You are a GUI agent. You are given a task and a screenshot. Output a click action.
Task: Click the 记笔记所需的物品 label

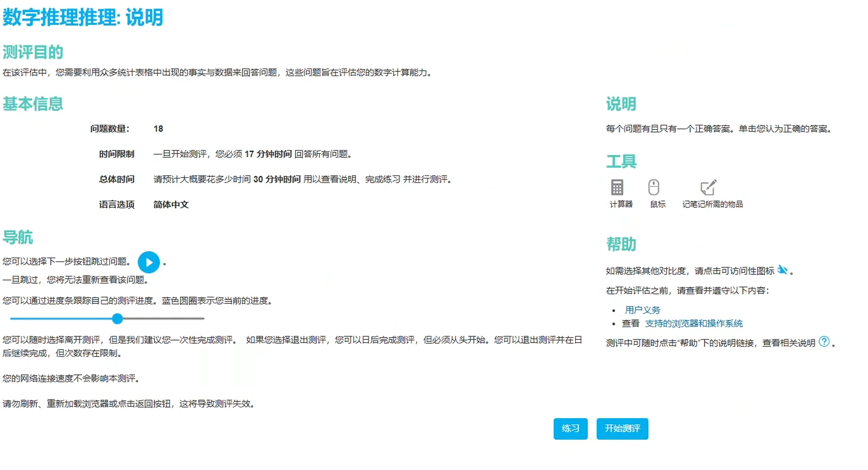click(x=713, y=204)
